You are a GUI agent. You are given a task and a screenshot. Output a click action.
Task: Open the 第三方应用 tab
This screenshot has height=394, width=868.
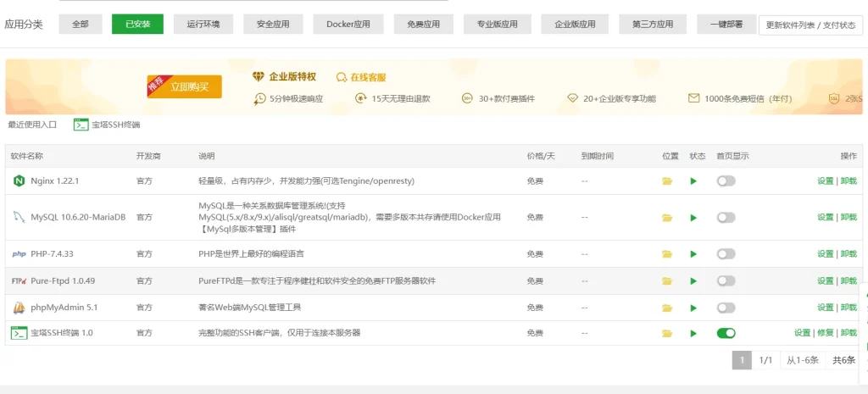tap(653, 24)
